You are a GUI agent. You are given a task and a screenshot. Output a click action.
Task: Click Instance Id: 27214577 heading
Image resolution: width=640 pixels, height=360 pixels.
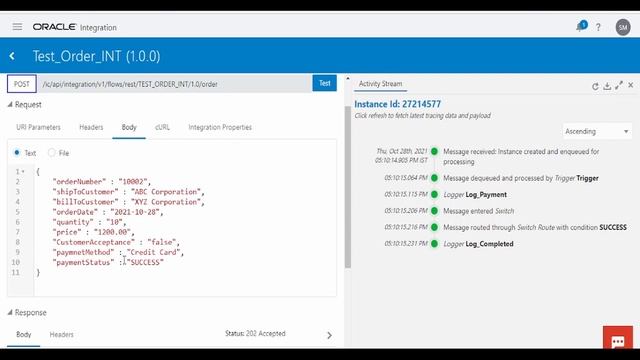pyautogui.click(x=398, y=104)
